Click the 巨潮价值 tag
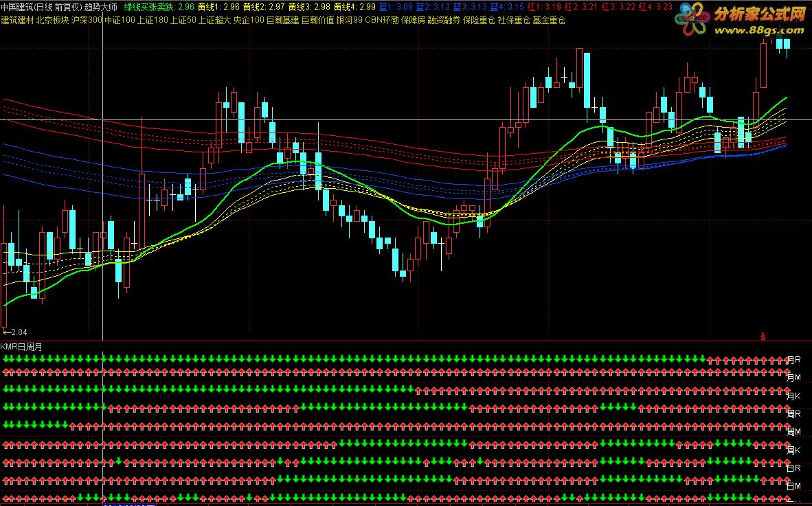 [x=318, y=20]
